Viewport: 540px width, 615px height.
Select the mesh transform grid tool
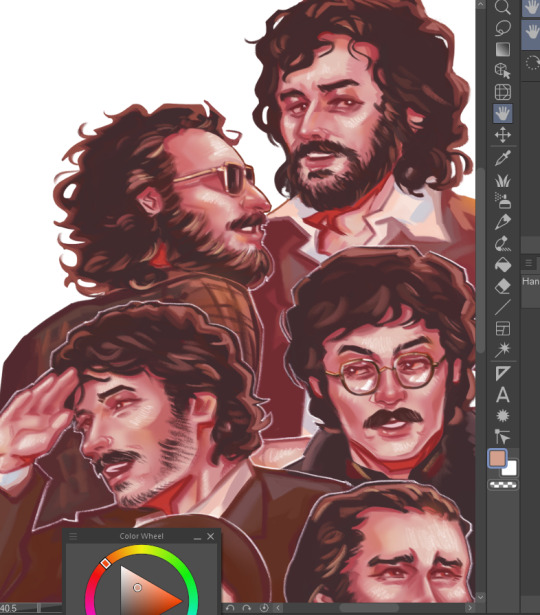(502, 92)
